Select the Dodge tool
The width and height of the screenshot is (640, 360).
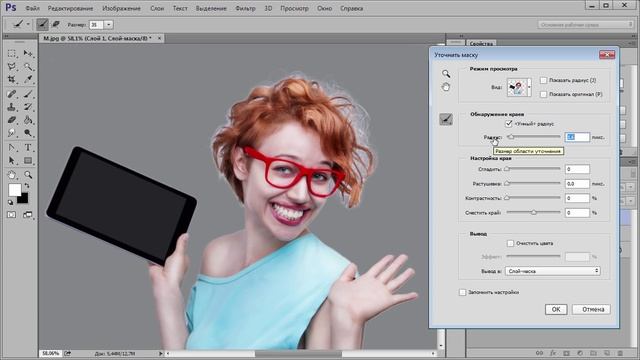(x=28, y=133)
